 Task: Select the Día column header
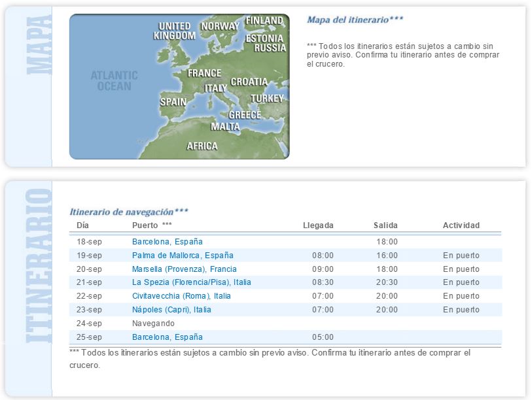click(x=82, y=225)
